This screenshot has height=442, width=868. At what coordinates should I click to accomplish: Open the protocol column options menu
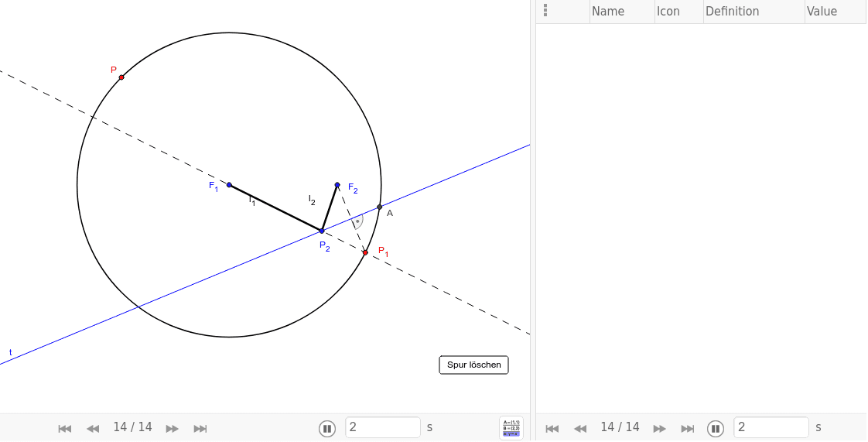tap(546, 11)
